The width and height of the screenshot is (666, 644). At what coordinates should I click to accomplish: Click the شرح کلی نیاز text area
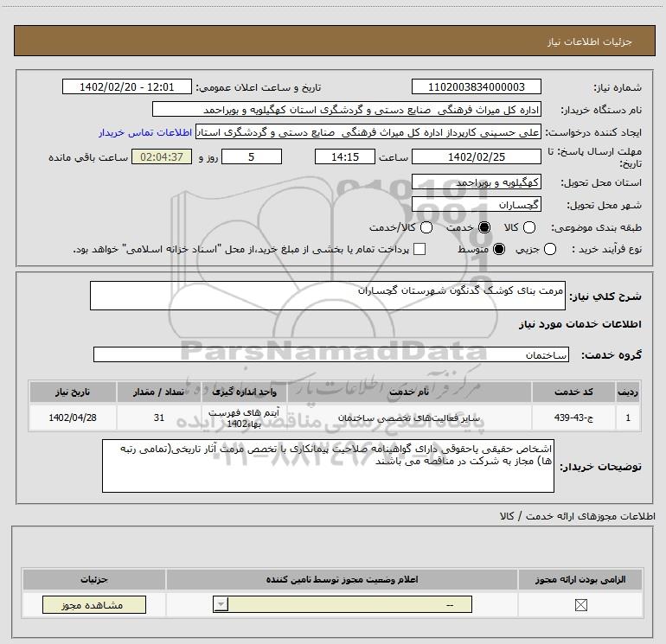(x=328, y=296)
